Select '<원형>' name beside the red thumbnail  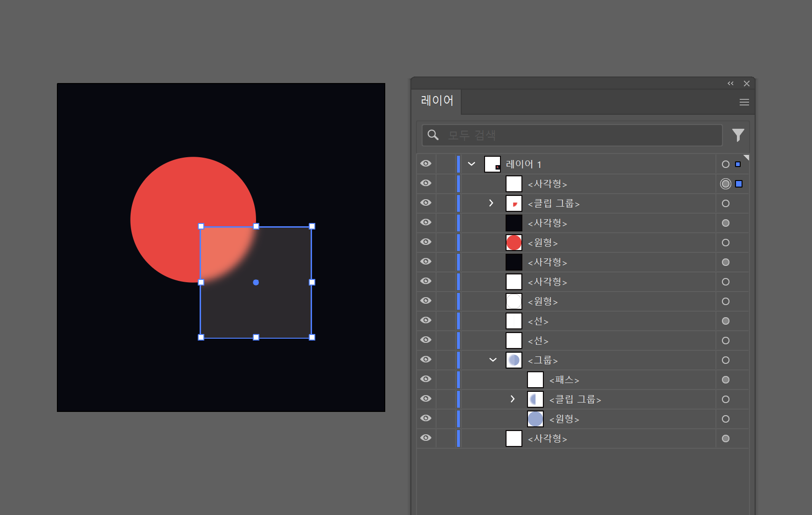(543, 243)
